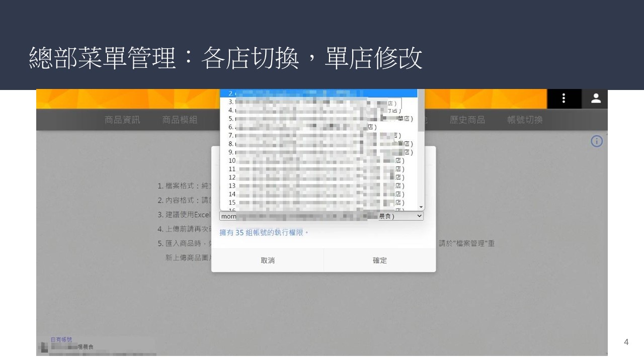Open the 歷史商品 tab
The width and height of the screenshot is (644, 362).
tap(467, 120)
